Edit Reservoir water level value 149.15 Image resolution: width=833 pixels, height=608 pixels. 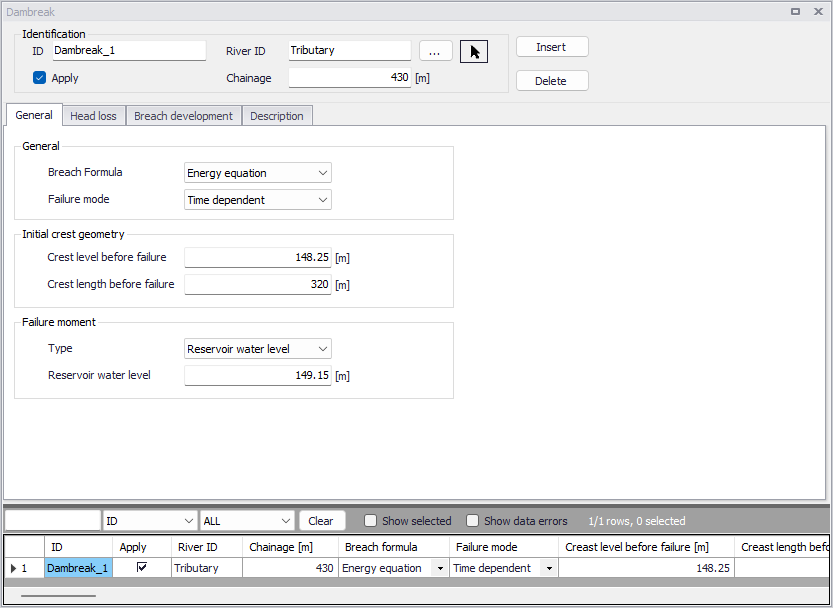coord(258,375)
